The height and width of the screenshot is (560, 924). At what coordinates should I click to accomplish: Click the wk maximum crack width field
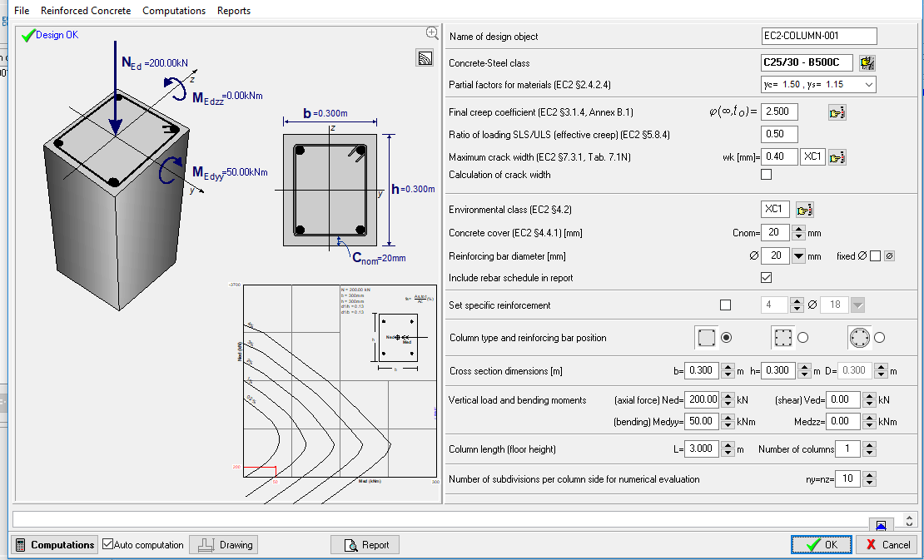point(780,156)
